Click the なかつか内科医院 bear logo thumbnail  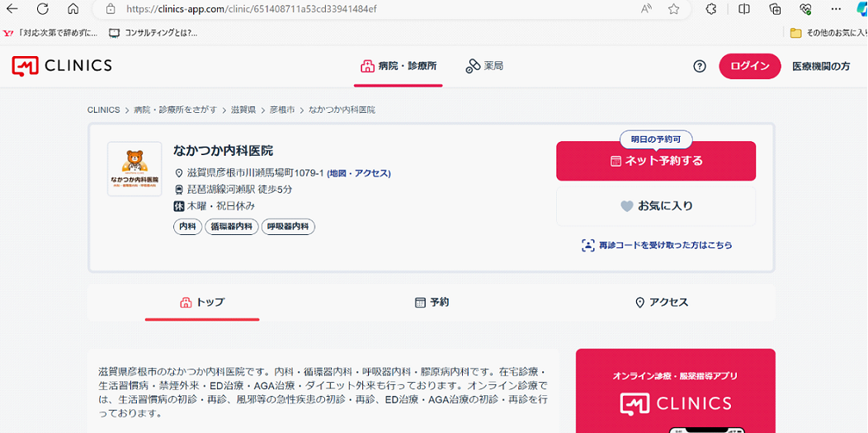coord(134,169)
